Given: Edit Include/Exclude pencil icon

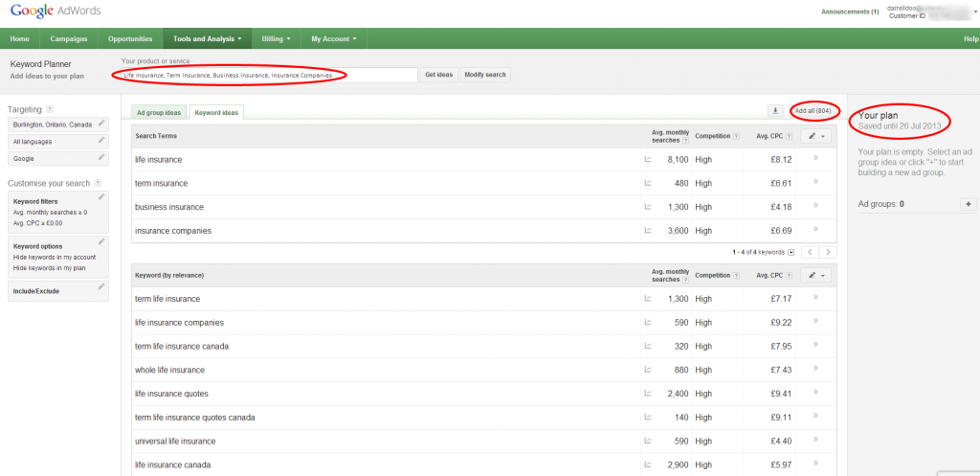Looking at the screenshot, I should (x=101, y=286).
